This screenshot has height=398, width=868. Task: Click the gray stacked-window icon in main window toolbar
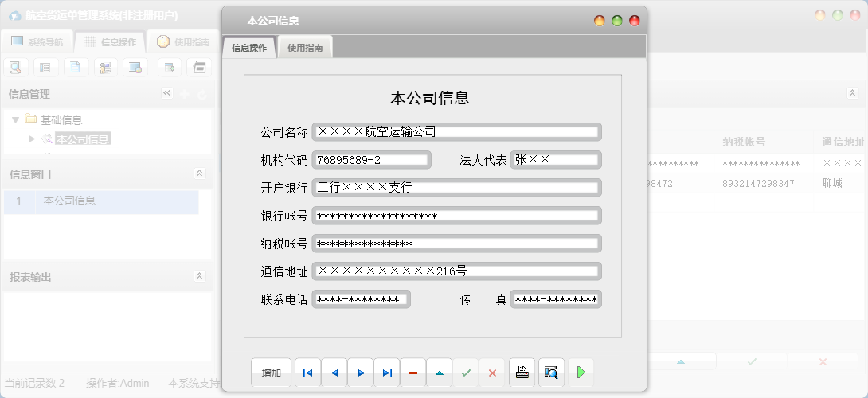click(199, 68)
